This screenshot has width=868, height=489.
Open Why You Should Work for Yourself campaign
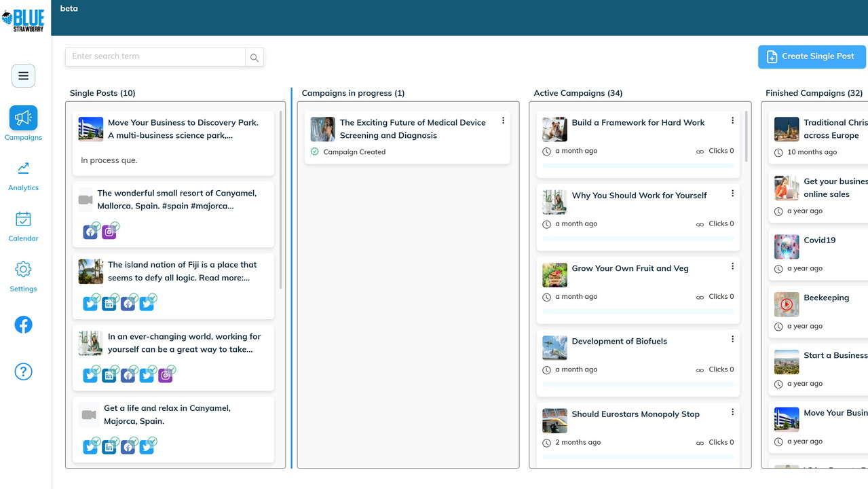pos(639,196)
